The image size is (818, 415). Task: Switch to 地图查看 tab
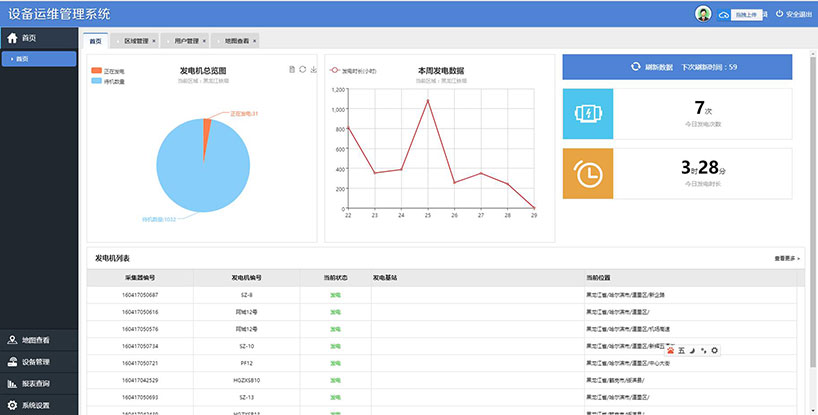coord(238,41)
